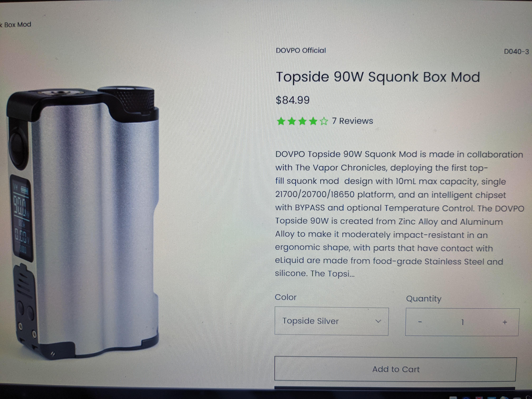Click the $84.99 price text
The width and height of the screenshot is (532, 399).
[293, 100]
